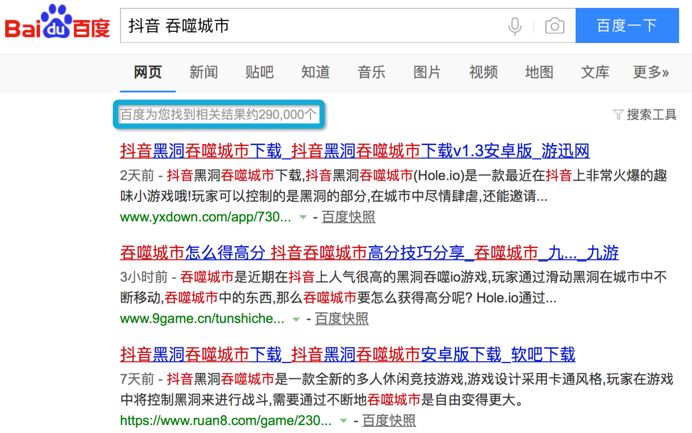Click the https://www.ruan8.com/game/230... URL
The width and height of the screenshot is (692, 433).
tap(226, 421)
